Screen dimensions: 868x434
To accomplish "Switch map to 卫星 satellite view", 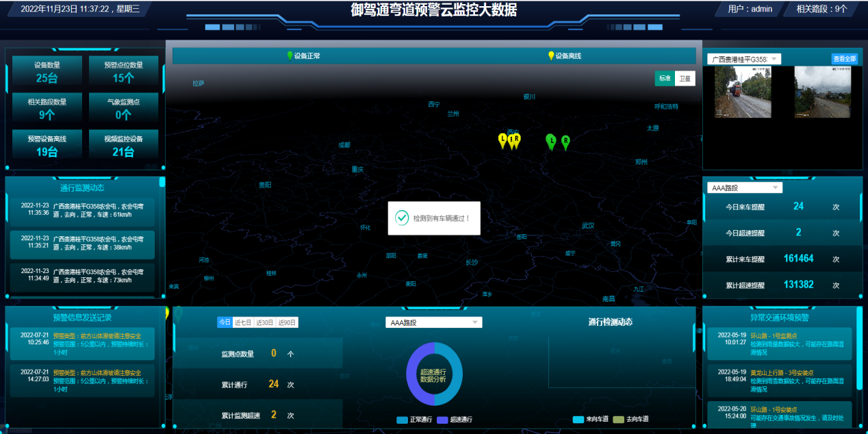I will (x=685, y=79).
